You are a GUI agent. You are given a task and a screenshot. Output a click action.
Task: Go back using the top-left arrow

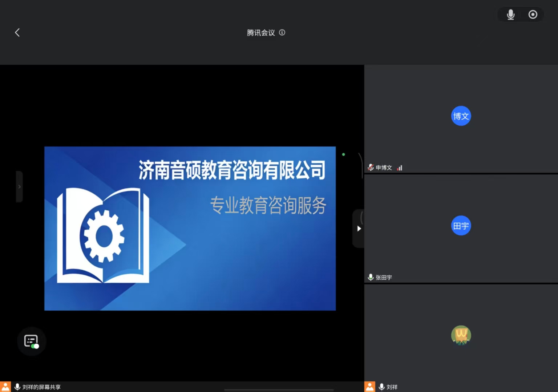pos(17,33)
